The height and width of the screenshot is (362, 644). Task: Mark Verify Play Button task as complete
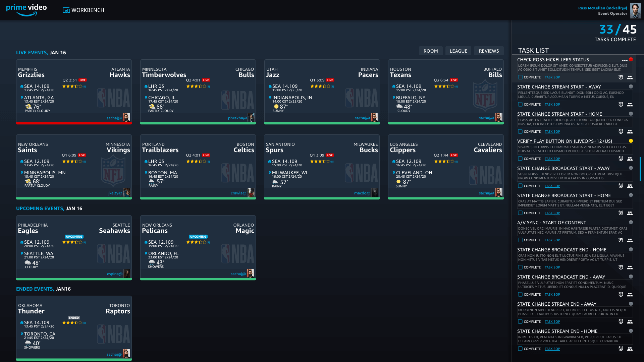[520, 159]
